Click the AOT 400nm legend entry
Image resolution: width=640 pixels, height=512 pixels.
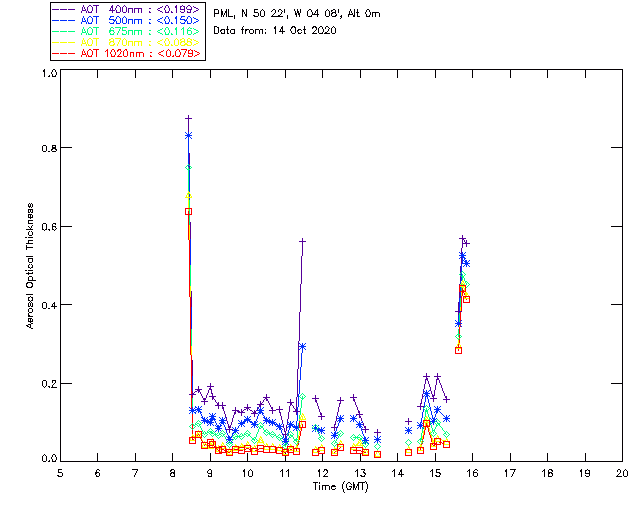click(x=126, y=9)
